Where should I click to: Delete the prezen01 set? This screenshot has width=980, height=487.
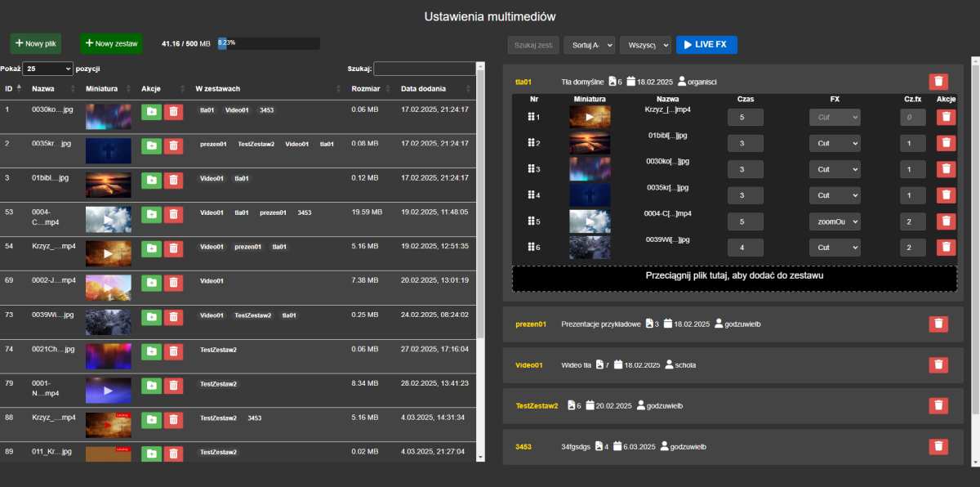(x=938, y=324)
